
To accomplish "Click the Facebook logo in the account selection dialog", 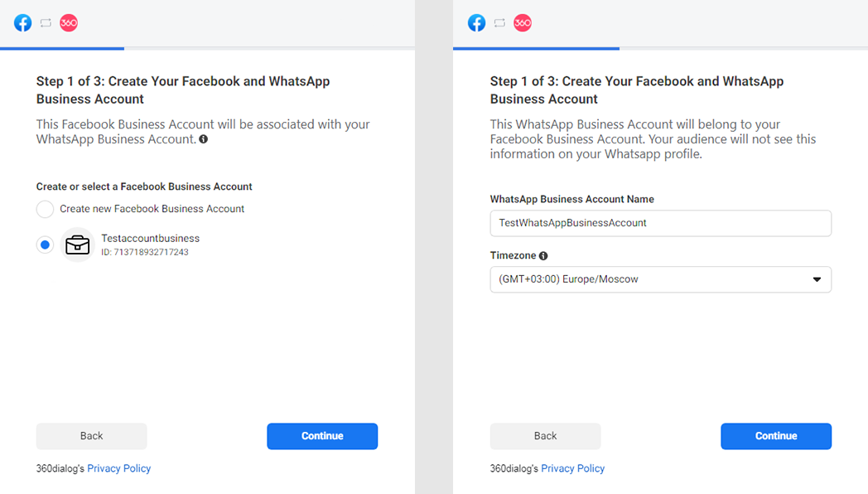I will [23, 23].
